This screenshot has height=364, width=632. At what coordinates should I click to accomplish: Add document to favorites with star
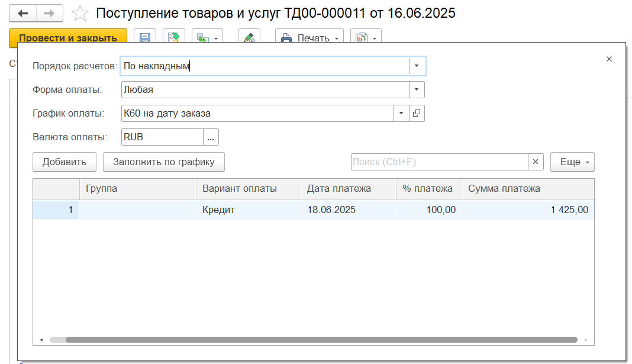(x=80, y=13)
